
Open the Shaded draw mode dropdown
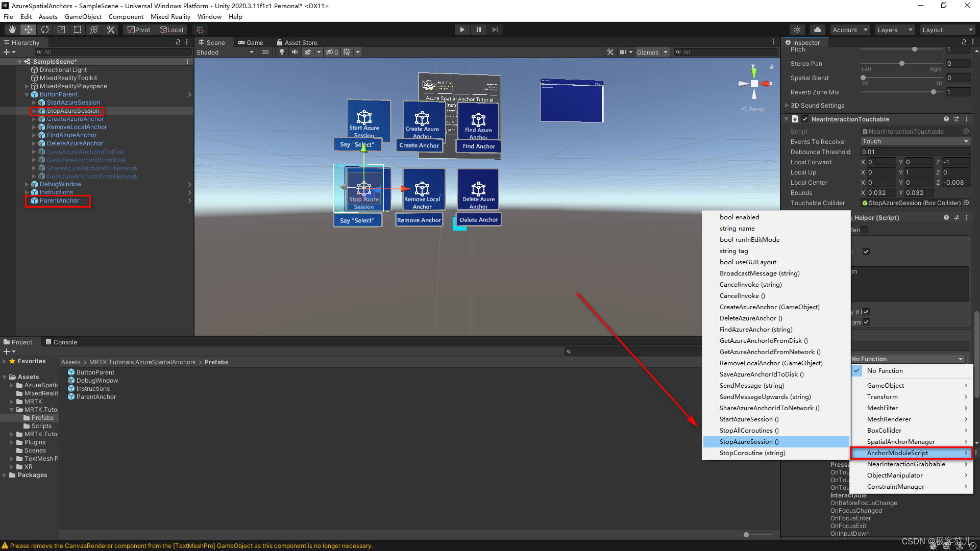(225, 52)
